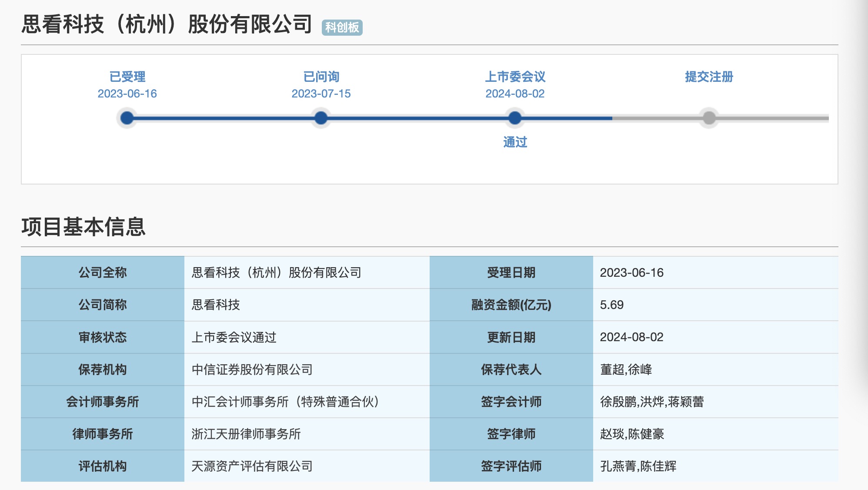Click the 项目基本信息 section heading

(83, 227)
